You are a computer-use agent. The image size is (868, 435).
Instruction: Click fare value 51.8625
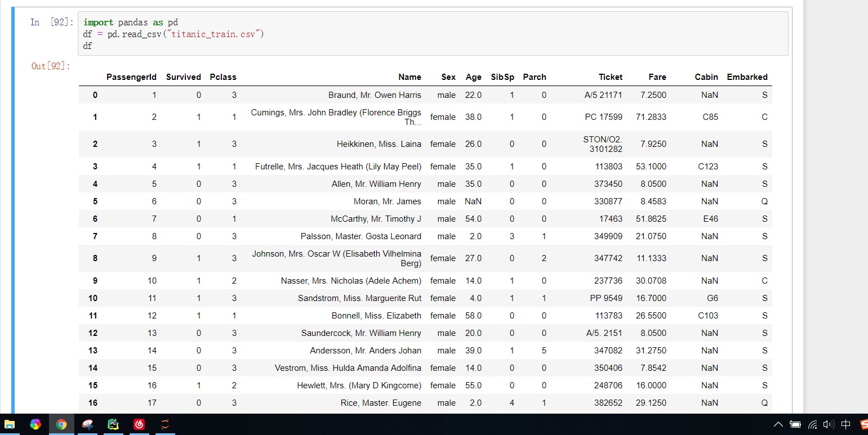coord(651,219)
